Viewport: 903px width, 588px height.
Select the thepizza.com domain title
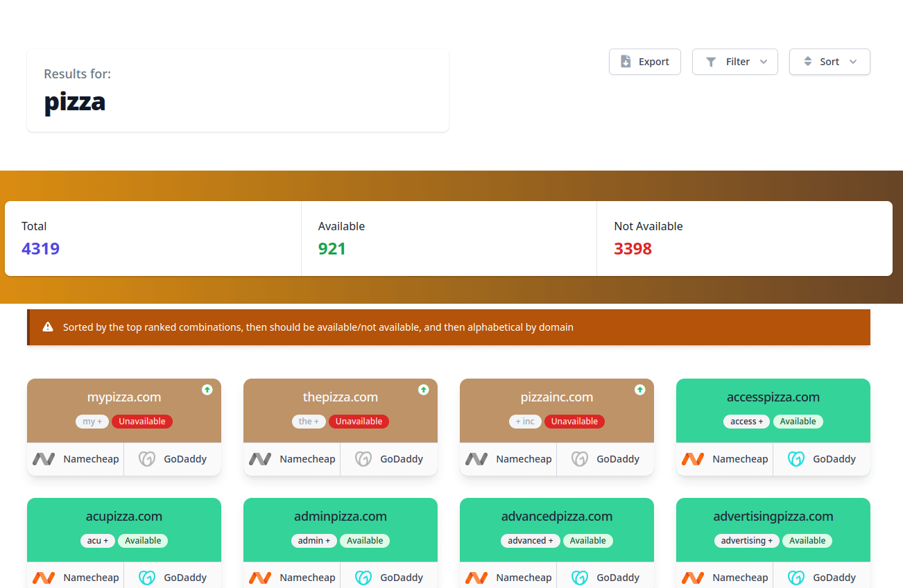[341, 397]
